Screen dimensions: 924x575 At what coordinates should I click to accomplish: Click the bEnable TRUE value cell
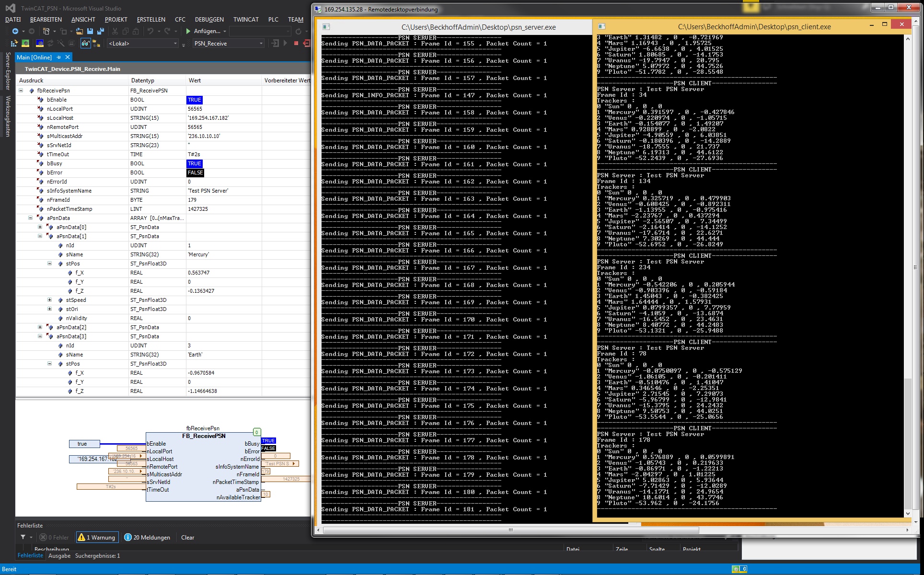coord(195,100)
